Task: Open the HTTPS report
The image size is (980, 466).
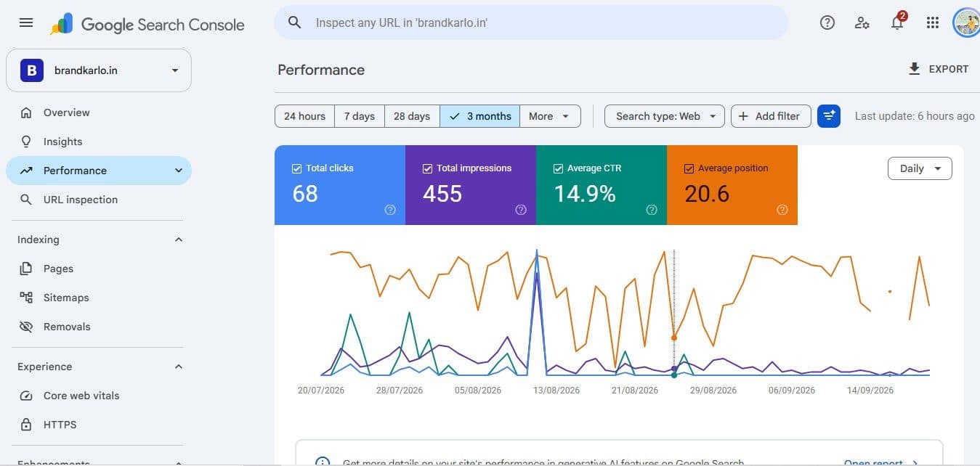Action: (x=99, y=425)
